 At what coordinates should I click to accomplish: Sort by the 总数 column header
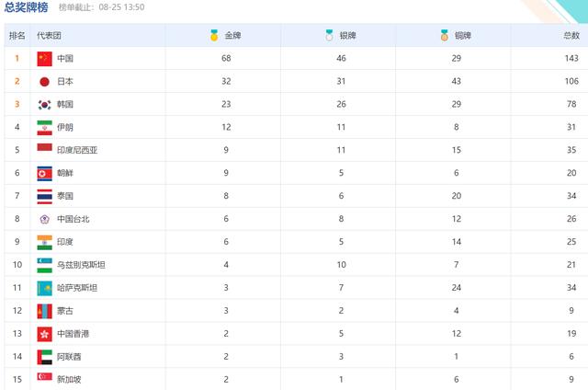point(571,35)
